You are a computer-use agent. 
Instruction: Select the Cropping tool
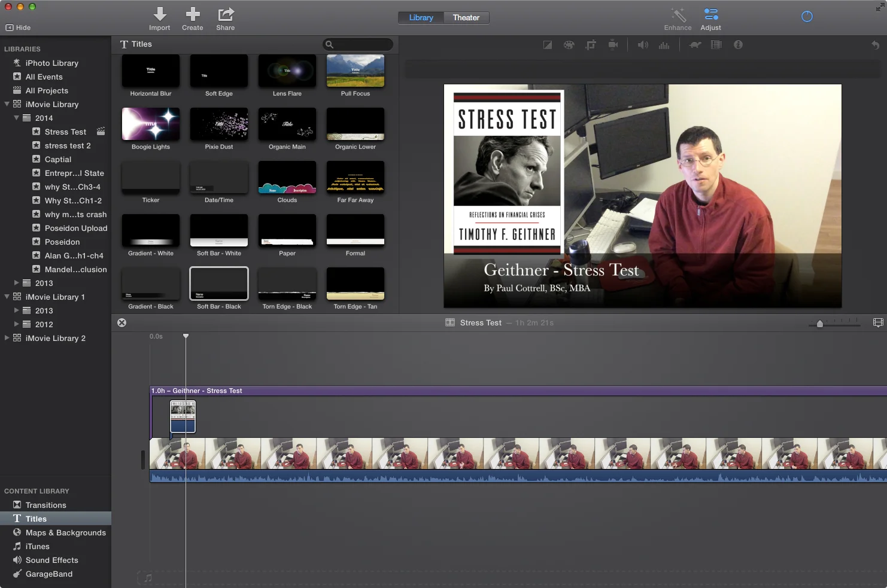click(x=591, y=45)
